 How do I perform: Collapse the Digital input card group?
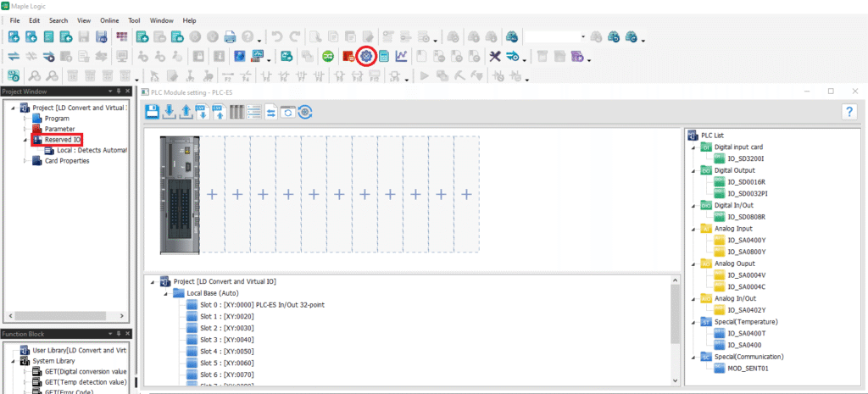point(692,147)
